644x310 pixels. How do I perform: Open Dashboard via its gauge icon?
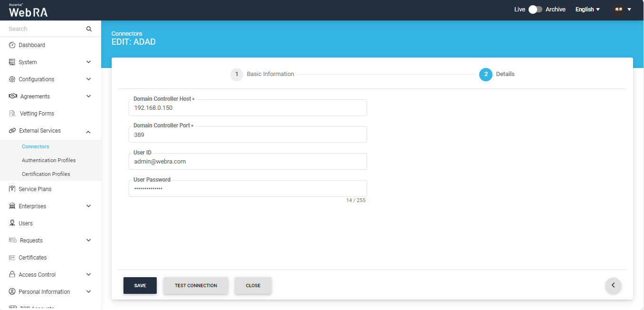click(x=12, y=45)
